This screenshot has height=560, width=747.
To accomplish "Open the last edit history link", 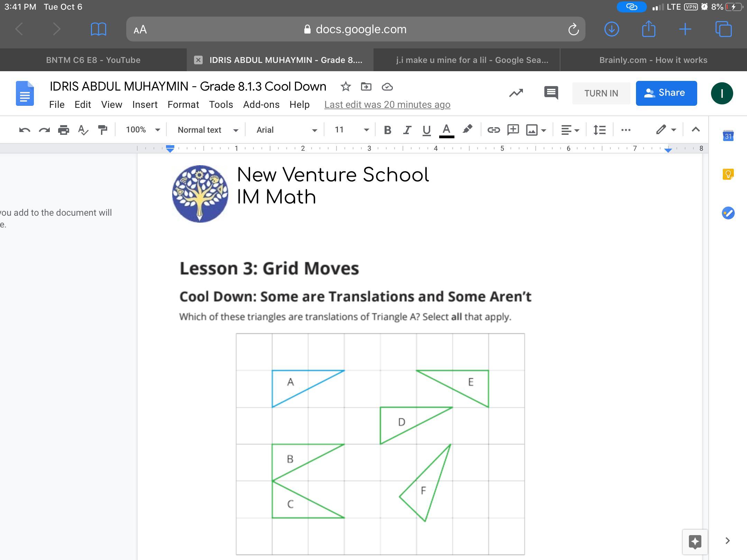I will [387, 104].
